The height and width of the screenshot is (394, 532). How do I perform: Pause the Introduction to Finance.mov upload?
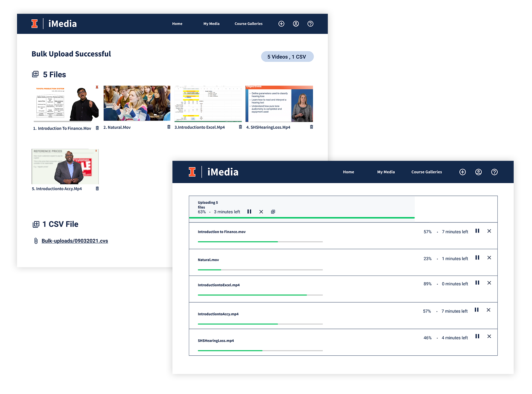(477, 231)
